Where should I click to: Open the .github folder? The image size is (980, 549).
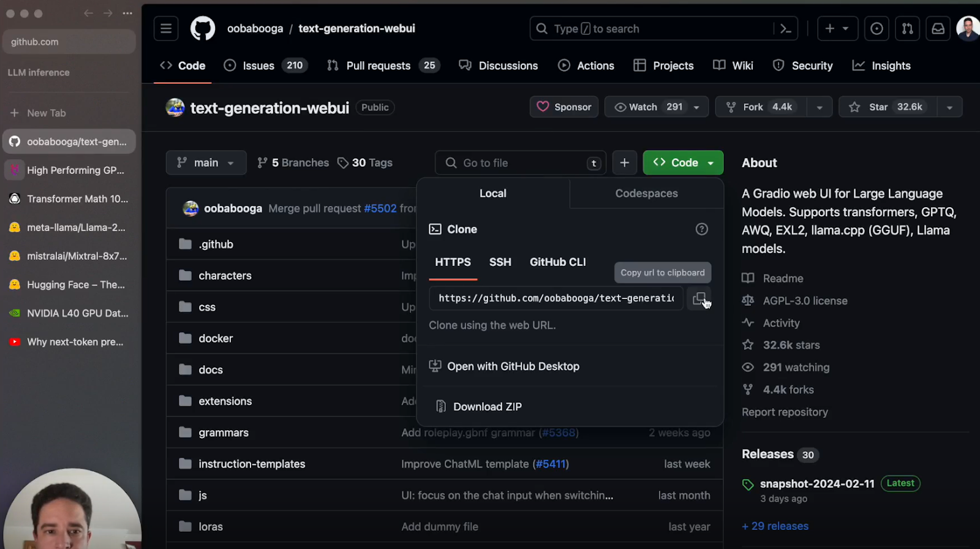pyautogui.click(x=216, y=244)
